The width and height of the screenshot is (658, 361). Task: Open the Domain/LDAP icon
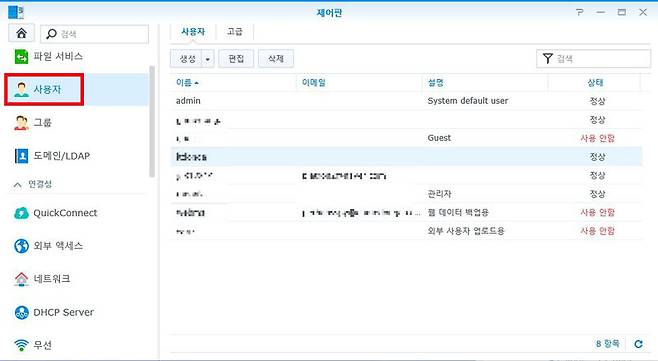(x=21, y=156)
